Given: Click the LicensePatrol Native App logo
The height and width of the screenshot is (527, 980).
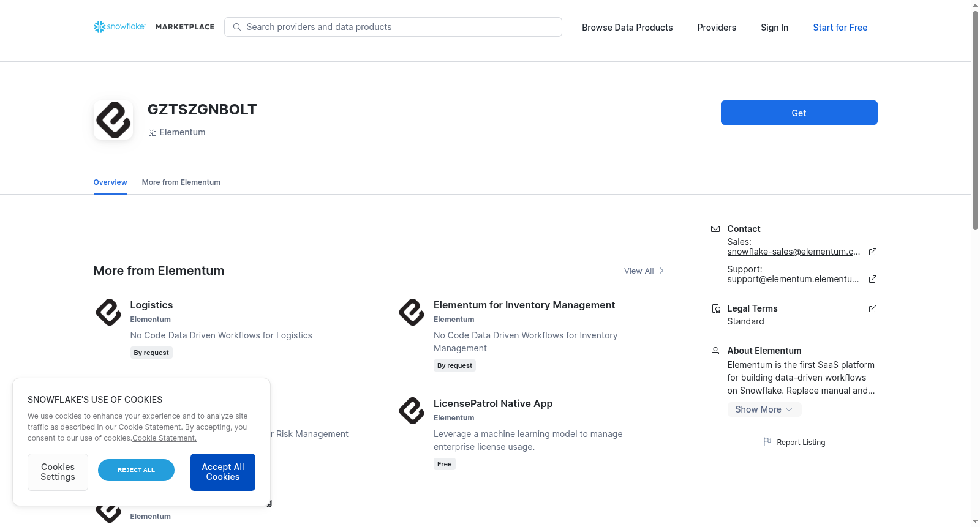Looking at the screenshot, I should tap(412, 411).
